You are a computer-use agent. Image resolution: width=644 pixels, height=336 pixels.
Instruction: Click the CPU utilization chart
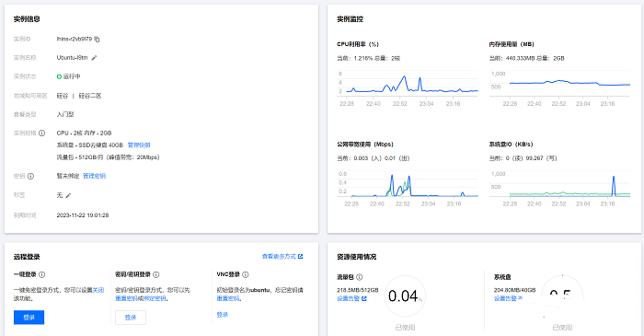pos(408,84)
